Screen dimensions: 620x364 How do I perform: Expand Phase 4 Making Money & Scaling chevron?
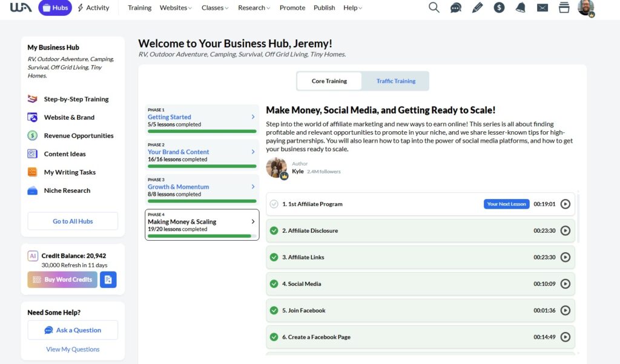pyautogui.click(x=253, y=221)
